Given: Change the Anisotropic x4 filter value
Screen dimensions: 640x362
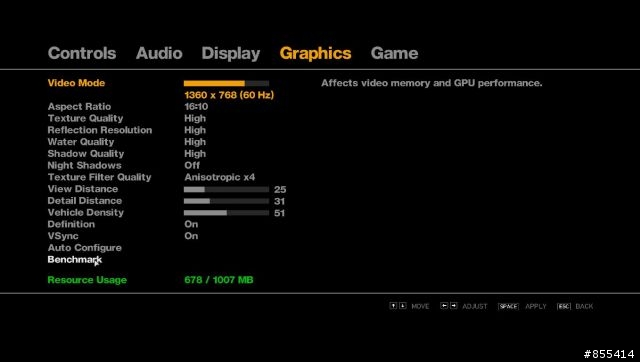Looking at the screenshot, I should coord(220,177).
